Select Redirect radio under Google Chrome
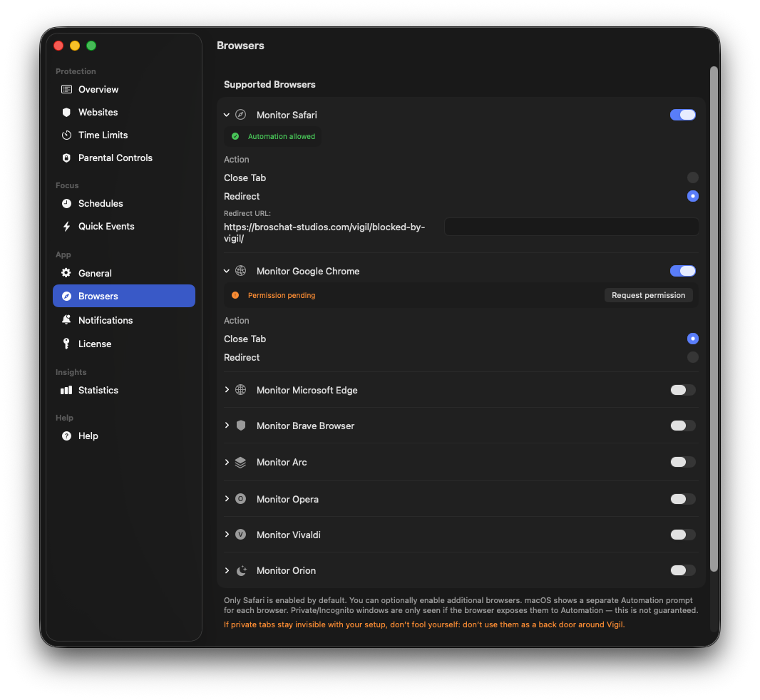Viewport: 760px width, 700px height. tap(693, 357)
